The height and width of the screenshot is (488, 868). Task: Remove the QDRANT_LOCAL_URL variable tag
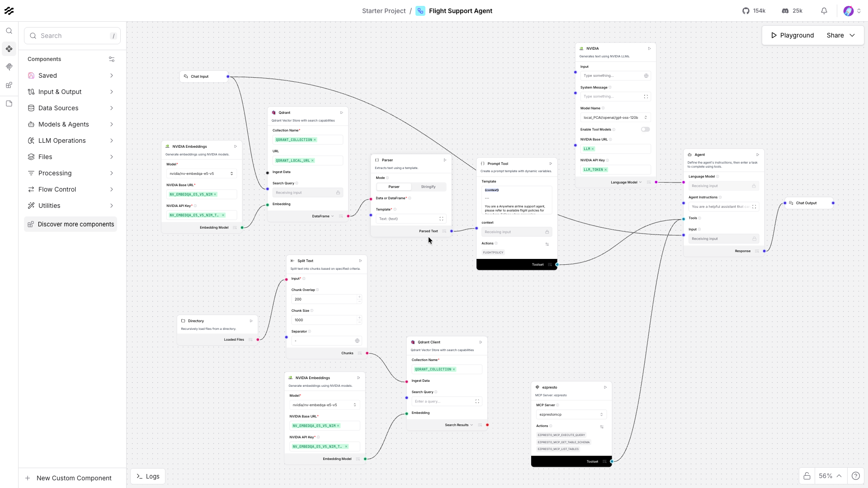tap(312, 160)
